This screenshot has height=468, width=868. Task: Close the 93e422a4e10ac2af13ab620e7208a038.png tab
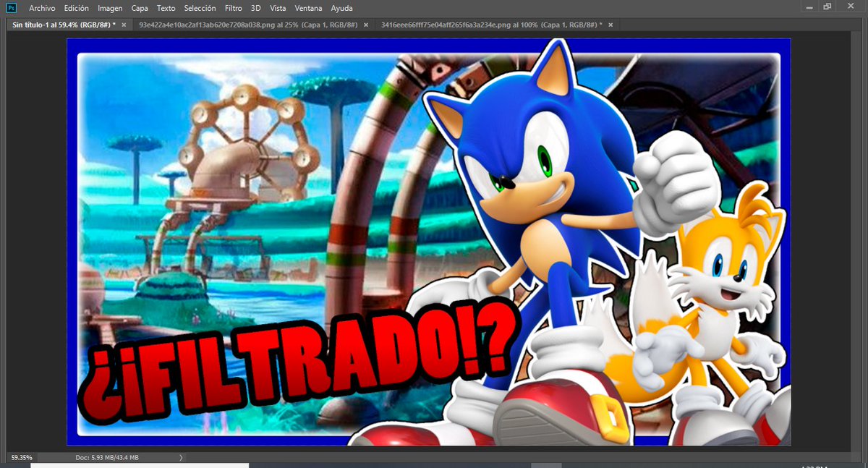[366, 25]
